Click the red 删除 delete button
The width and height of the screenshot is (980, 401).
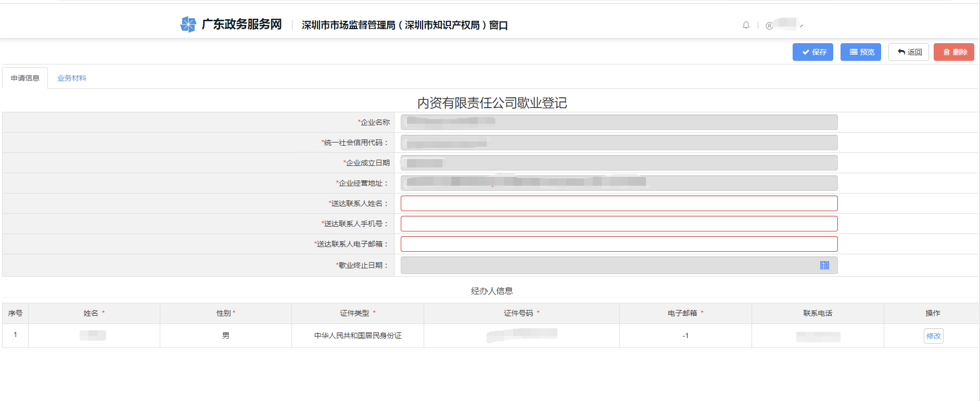pos(953,52)
